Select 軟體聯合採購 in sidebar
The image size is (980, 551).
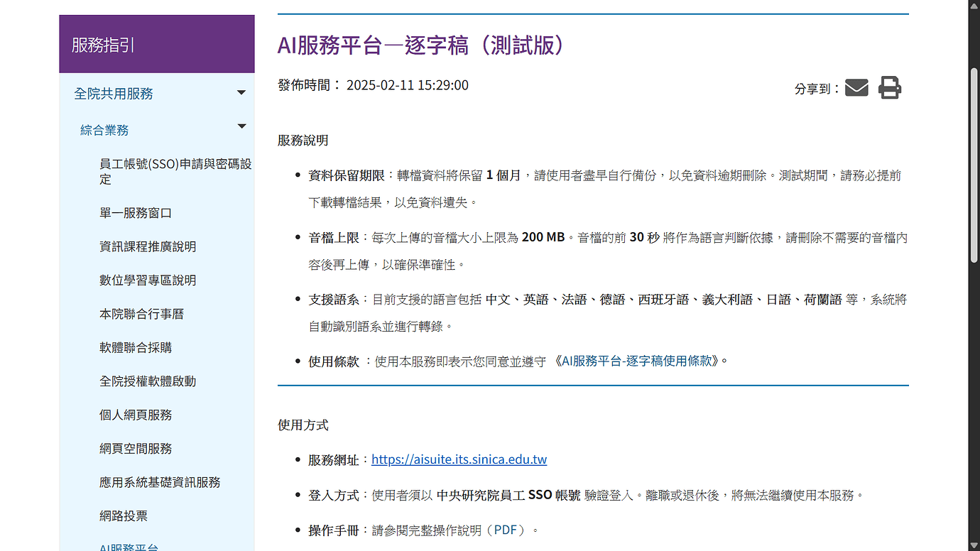pos(134,347)
